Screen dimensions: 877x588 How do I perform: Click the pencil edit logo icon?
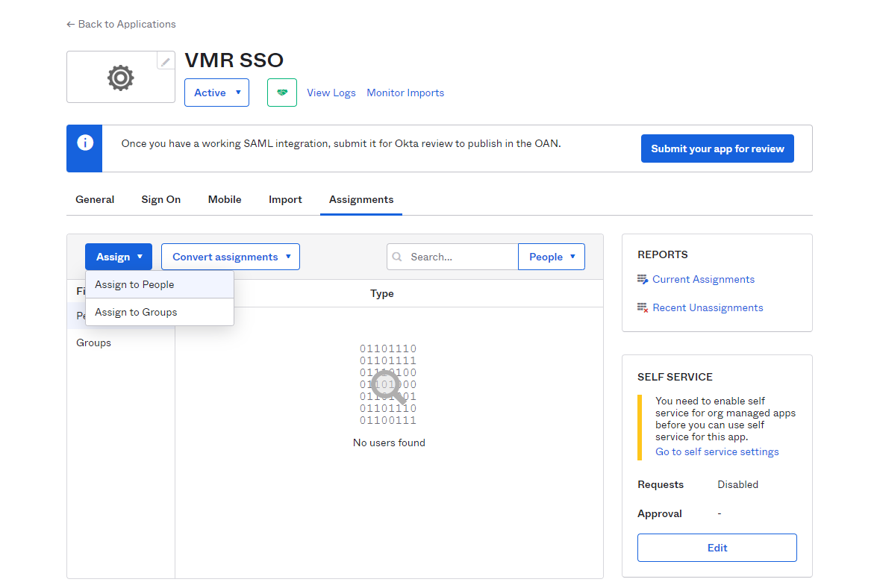(x=166, y=61)
